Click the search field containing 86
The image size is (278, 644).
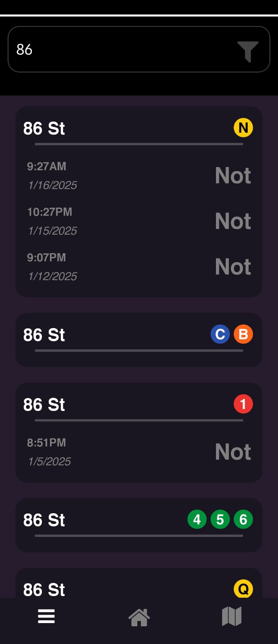121,50
